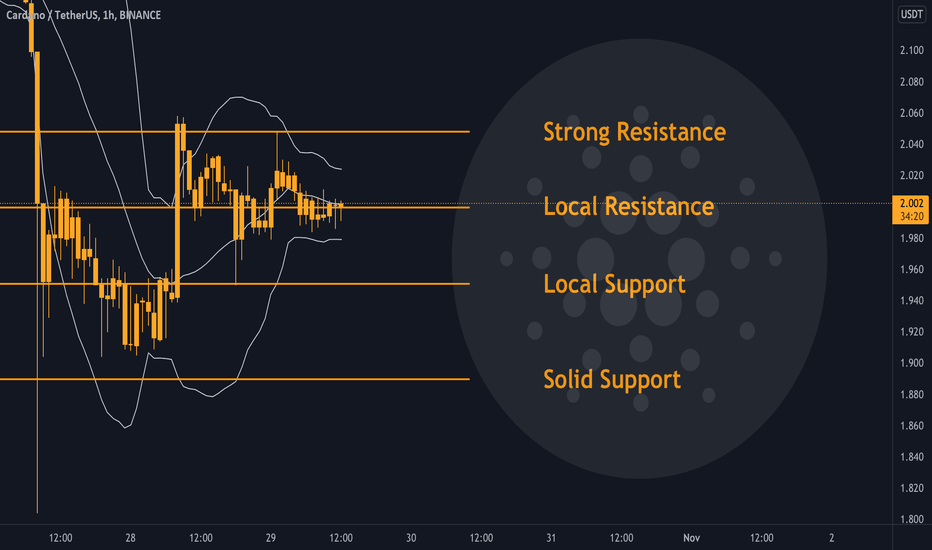Click the 30 date marker on time axis

point(411,538)
